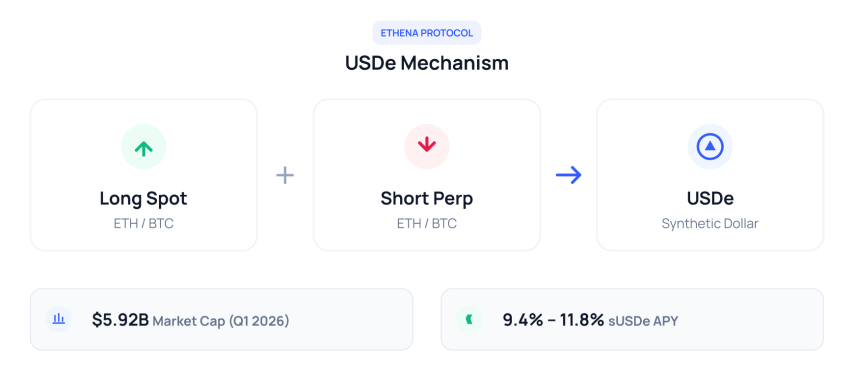Click the $5.92B market cap value
854x371 pixels.
[x=120, y=320]
